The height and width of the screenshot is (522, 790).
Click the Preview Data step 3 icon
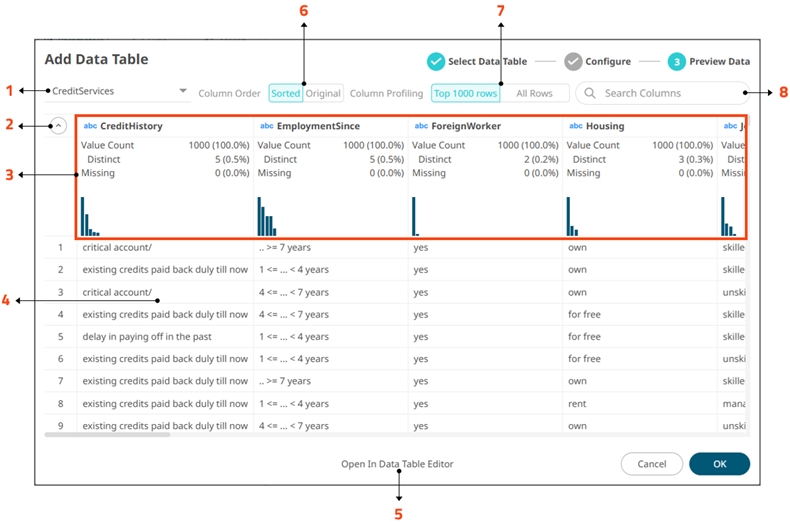point(678,61)
